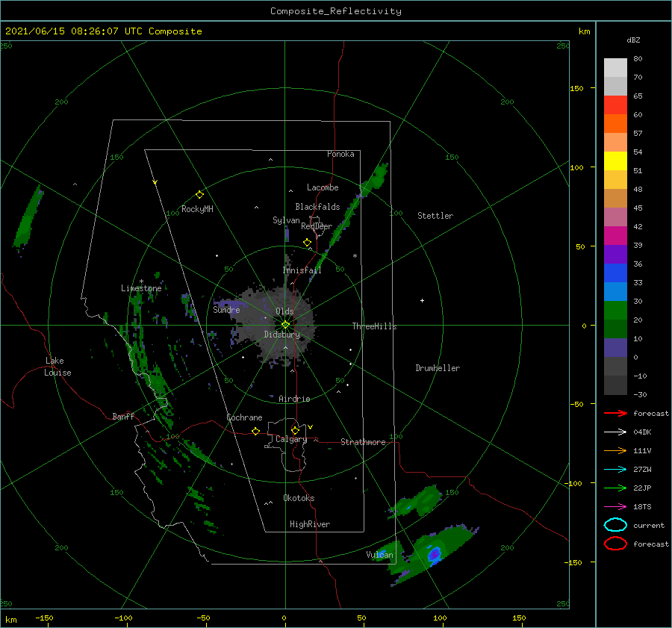Image resolution: width=672 pixels, height=628 pixels.
Task: Click the asterisk marker above Limestone
Action: pos(141,282)
